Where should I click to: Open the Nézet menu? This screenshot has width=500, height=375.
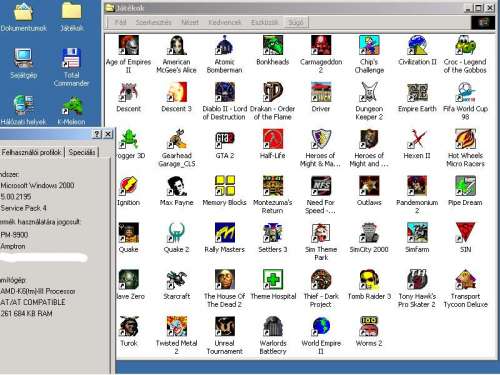pos(190,22)
